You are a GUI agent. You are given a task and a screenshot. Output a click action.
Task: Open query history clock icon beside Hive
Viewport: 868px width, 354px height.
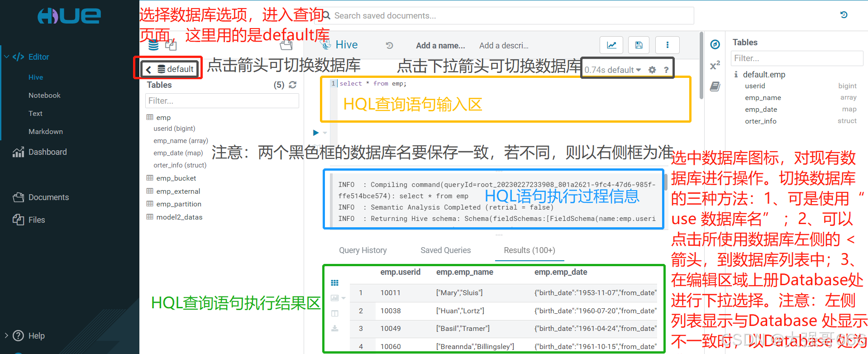point(389,45)
